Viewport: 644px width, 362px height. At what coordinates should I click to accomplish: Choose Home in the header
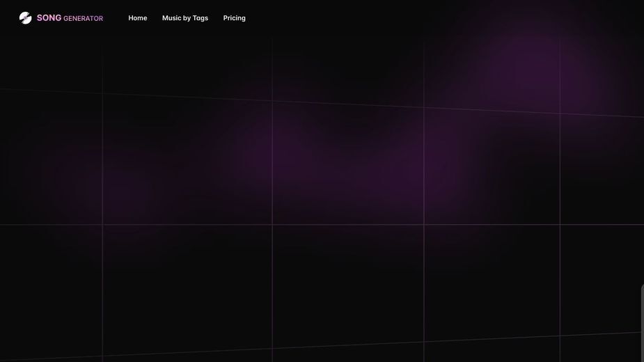(x=138, y=18)
